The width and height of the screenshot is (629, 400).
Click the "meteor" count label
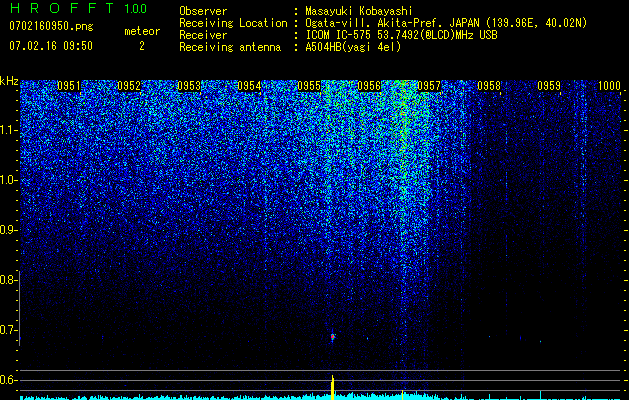pos(142,31)
